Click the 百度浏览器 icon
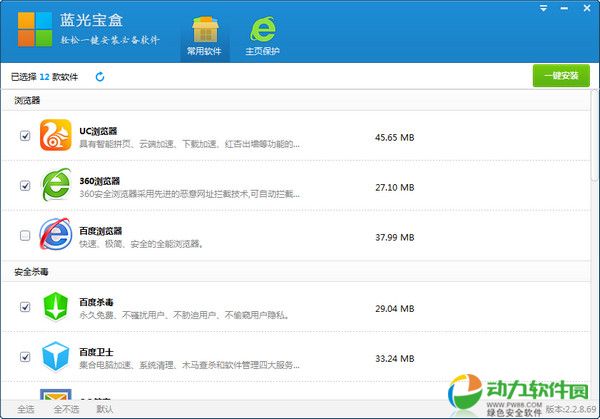This screenshot has width=600, height=419. pyautogui.click(x=57, y=235)
